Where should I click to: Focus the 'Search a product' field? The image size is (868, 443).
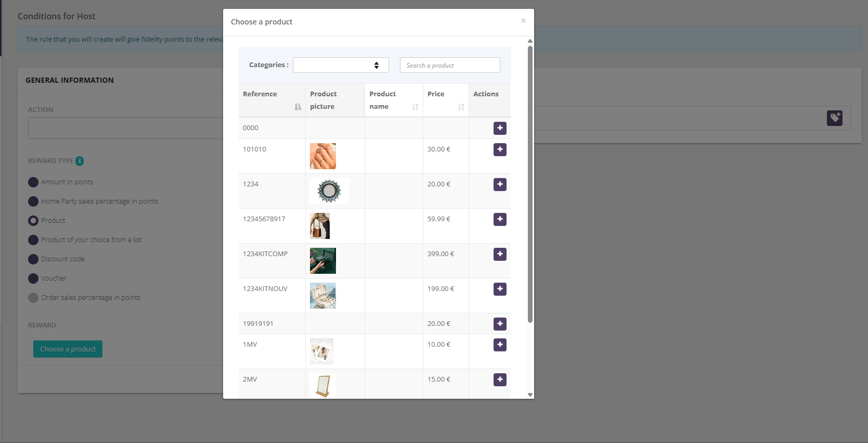coord(449,65)
